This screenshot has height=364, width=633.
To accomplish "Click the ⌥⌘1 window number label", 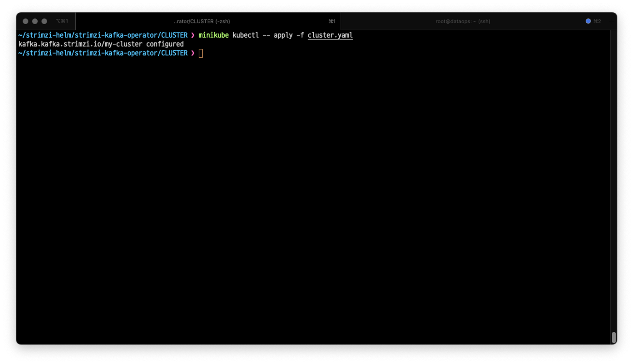I will [62, 21].
